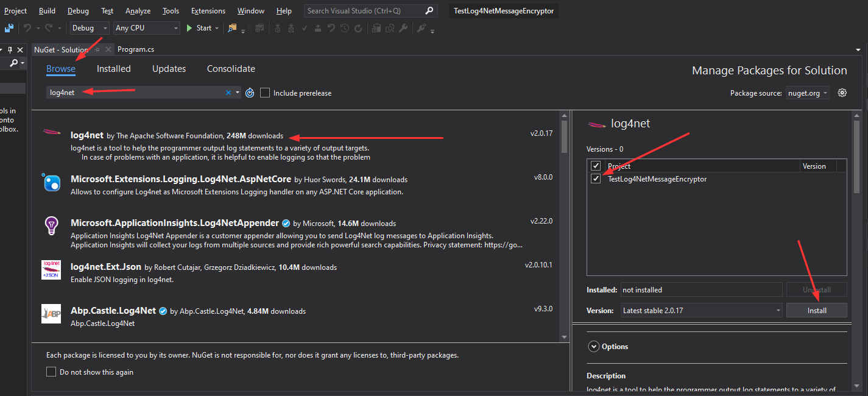Click the Find in Files toolbar icon

(232, 28)
